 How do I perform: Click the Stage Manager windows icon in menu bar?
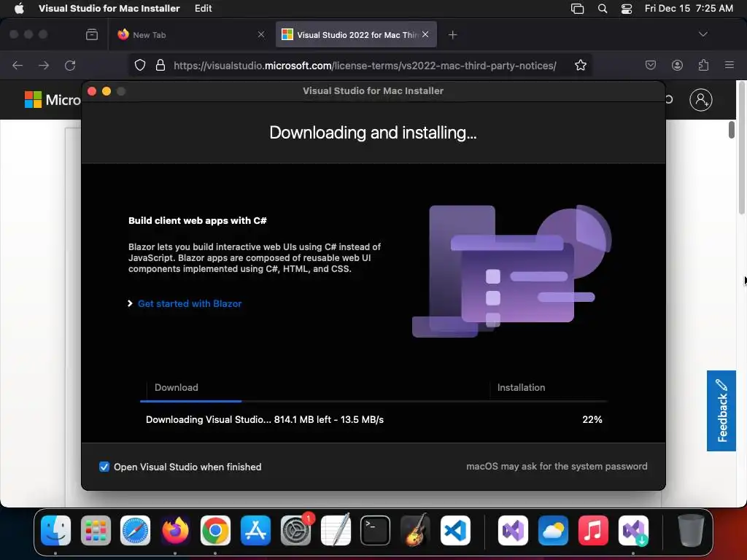tap(577, 8)
